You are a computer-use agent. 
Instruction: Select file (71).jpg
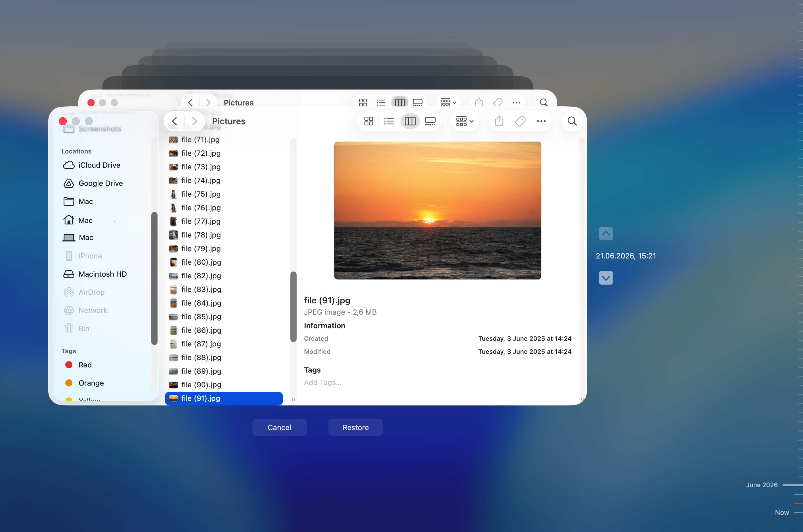click(x=224, y=139)
